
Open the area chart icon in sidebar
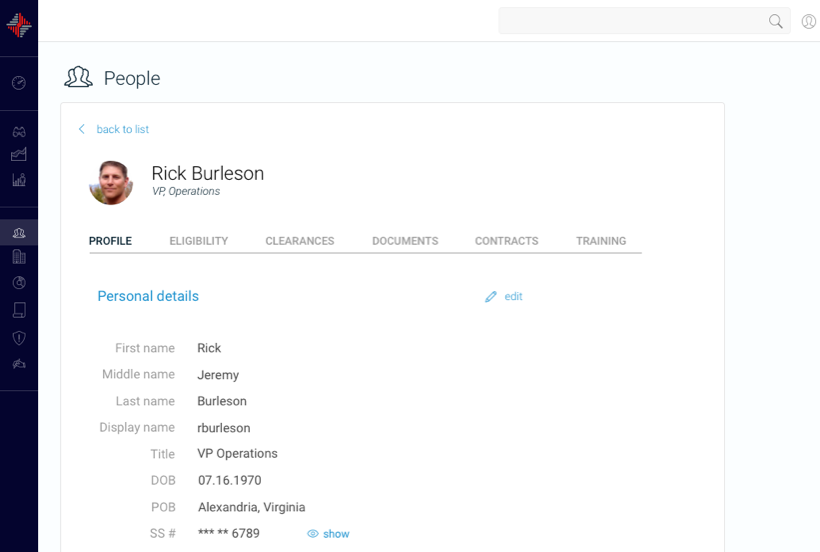point(19,154)
